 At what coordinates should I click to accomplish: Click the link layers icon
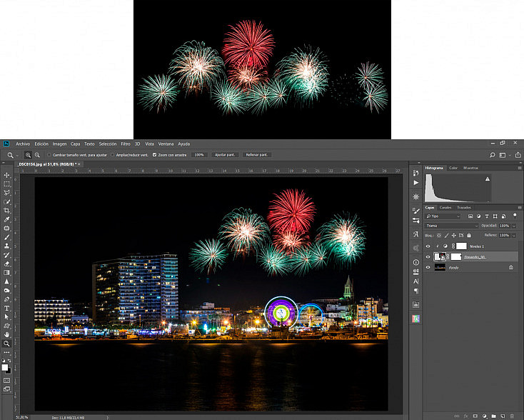[x=456, y=416]
